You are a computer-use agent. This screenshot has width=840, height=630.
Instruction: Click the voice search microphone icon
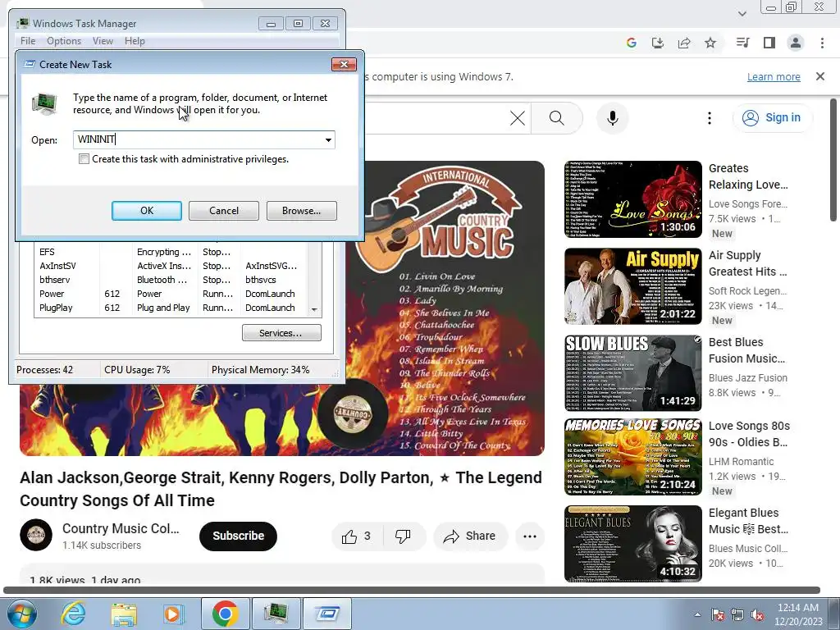pyautogui.click(x=613, y=118)
